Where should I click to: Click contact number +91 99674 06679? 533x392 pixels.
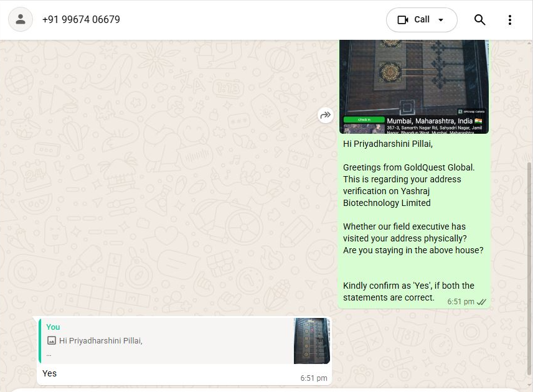81,20
